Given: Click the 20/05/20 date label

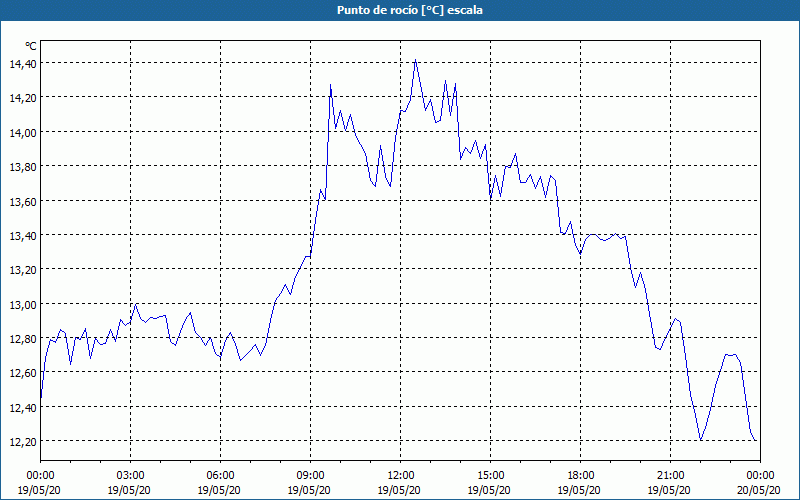Looking at the screenshot, I should tap(759, 490).
